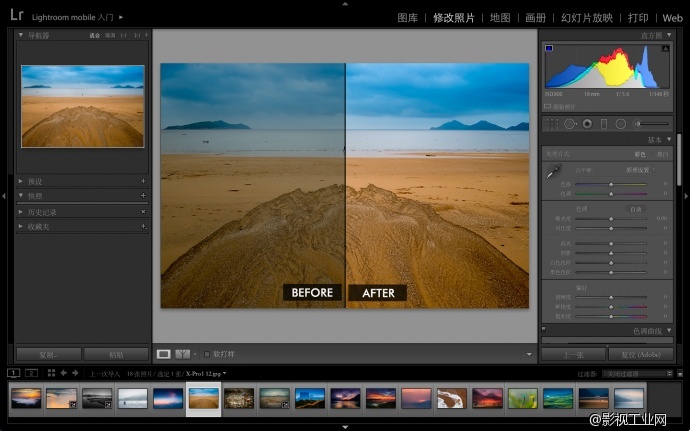Image resolution: width=690 pixels, height=431 pixels.
Task: Switch to the 地图 Map module
Action: point(501,18)
